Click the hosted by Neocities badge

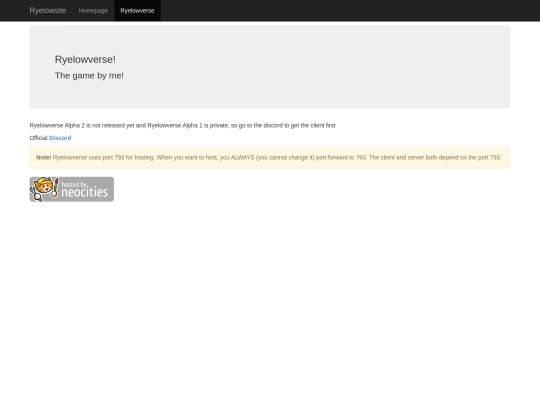tap(72, 189)
